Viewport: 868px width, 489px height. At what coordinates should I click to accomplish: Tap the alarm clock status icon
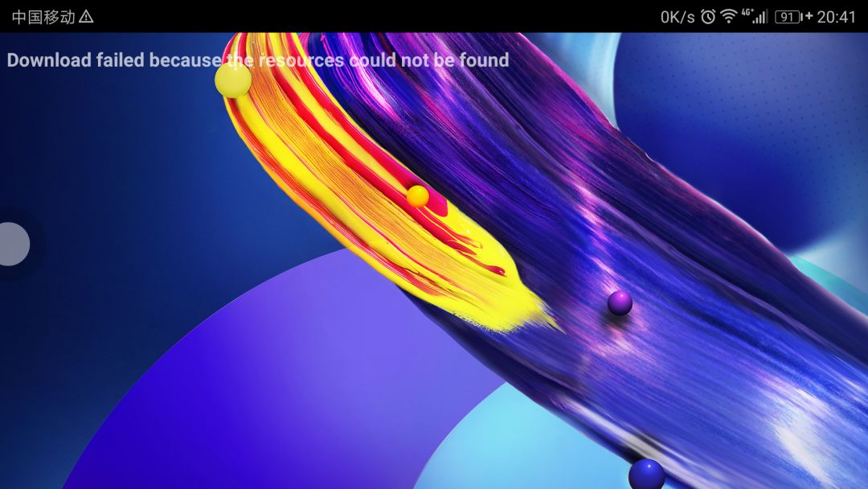708,17
